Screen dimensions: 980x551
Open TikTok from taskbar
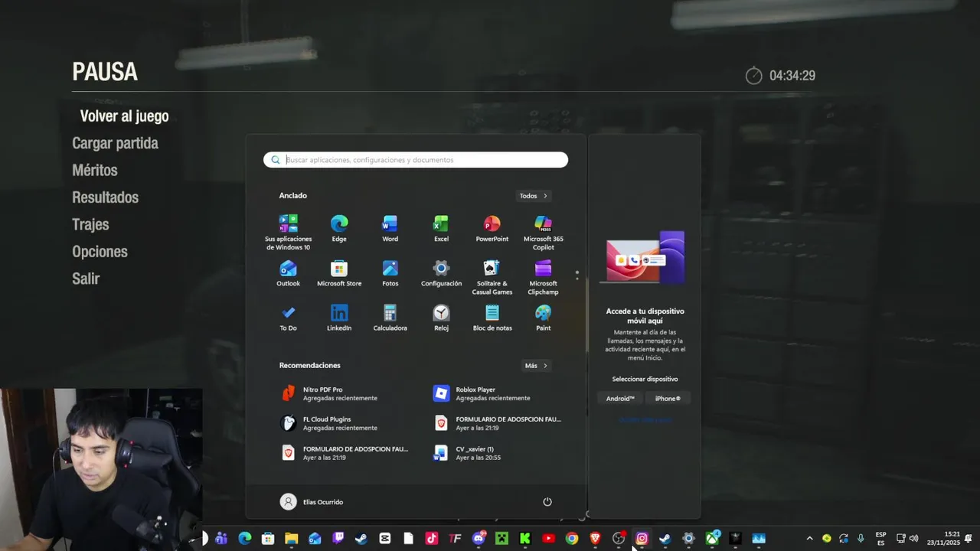(432, 539)
